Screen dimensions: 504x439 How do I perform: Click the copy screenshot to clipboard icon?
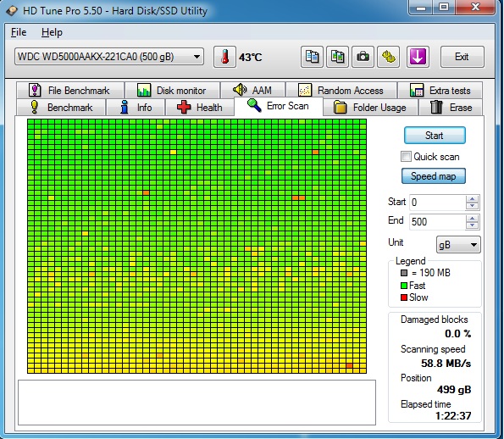pyautogui.click(x=337, y=57)
